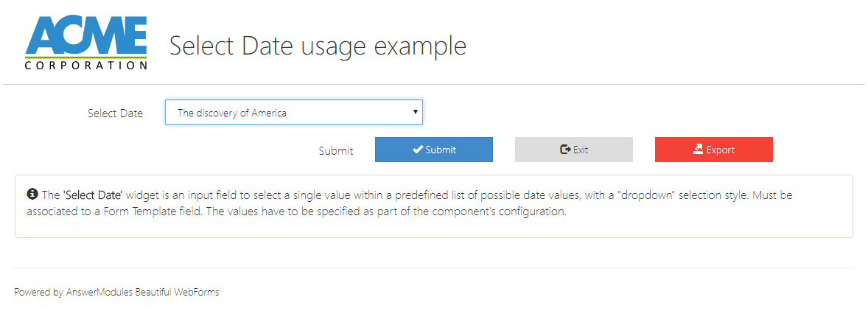Click the bold 'Select Date' text in description
The height and width of the screenshot is (311, 868).
coord(93,195)
